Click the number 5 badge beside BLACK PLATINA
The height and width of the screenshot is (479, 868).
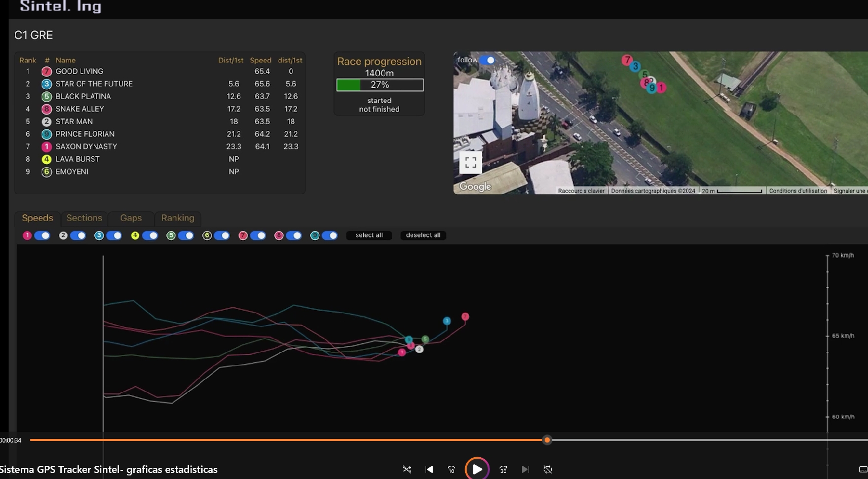(x=46, y=96)
